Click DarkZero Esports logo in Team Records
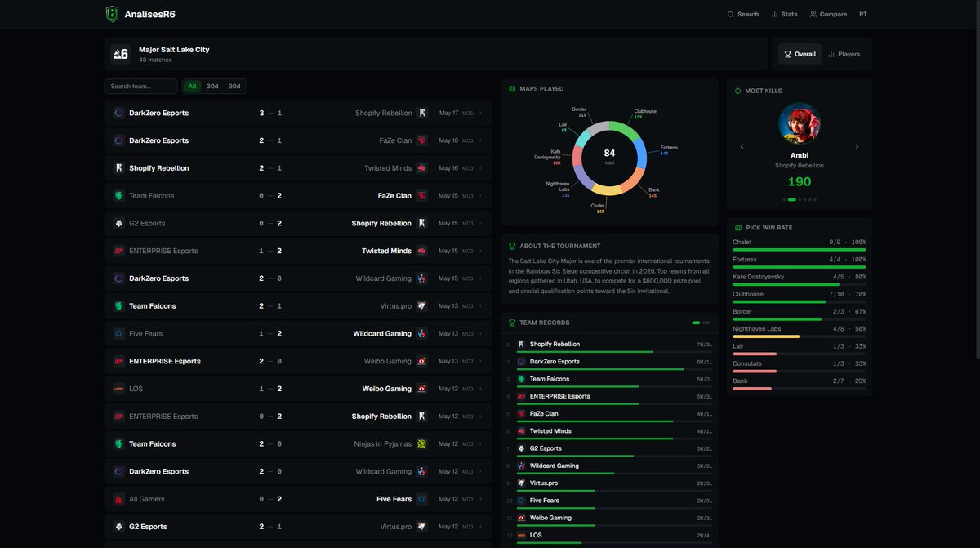Image resolution: width=980 pixels, height=548 pixels. tap(521, 362)
